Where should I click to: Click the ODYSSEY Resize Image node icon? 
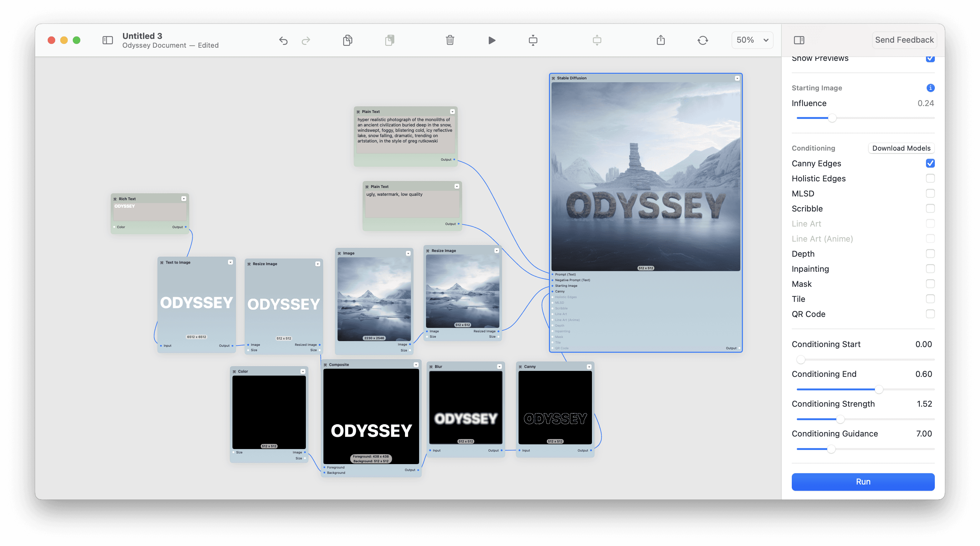click(x=249, y=264)
